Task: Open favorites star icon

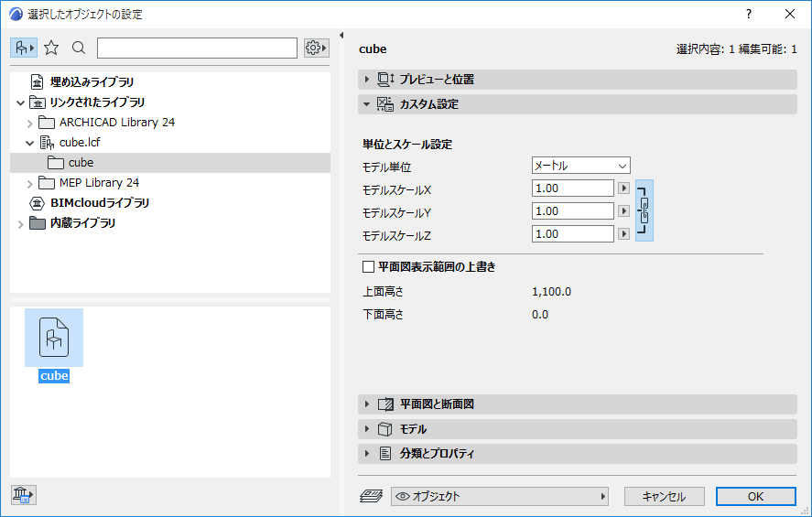Action: coord(51,48)
